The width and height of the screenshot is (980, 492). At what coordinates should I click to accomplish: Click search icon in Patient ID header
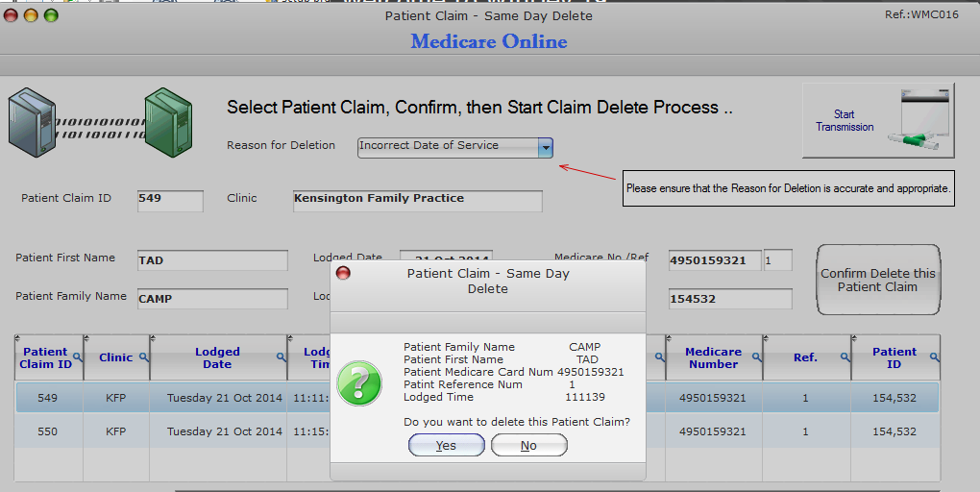934,357
